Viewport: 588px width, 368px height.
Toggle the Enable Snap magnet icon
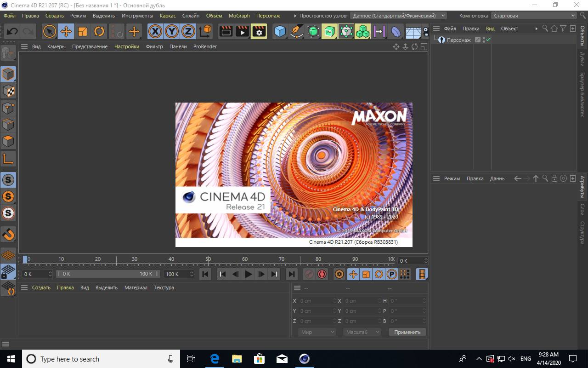8,234
